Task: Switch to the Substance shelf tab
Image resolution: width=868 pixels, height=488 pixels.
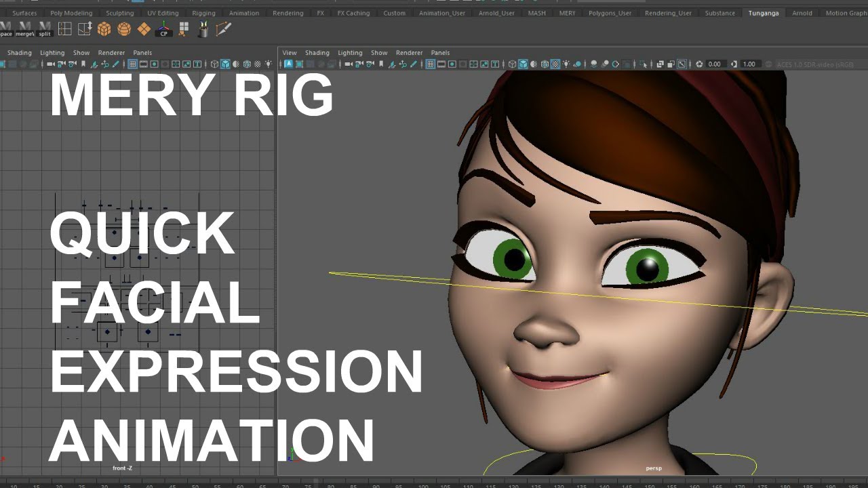Action: pyautogui.click(x=719, y=13)
